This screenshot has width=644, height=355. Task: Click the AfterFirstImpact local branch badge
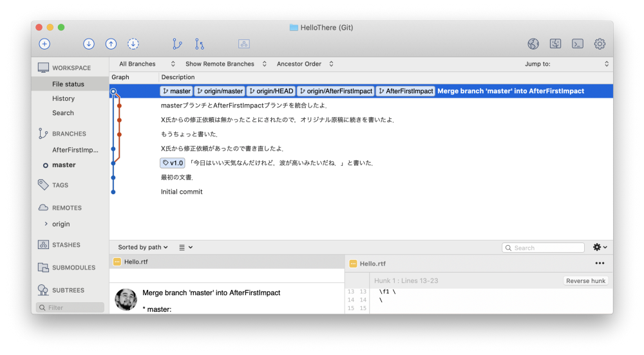point(405,91)
